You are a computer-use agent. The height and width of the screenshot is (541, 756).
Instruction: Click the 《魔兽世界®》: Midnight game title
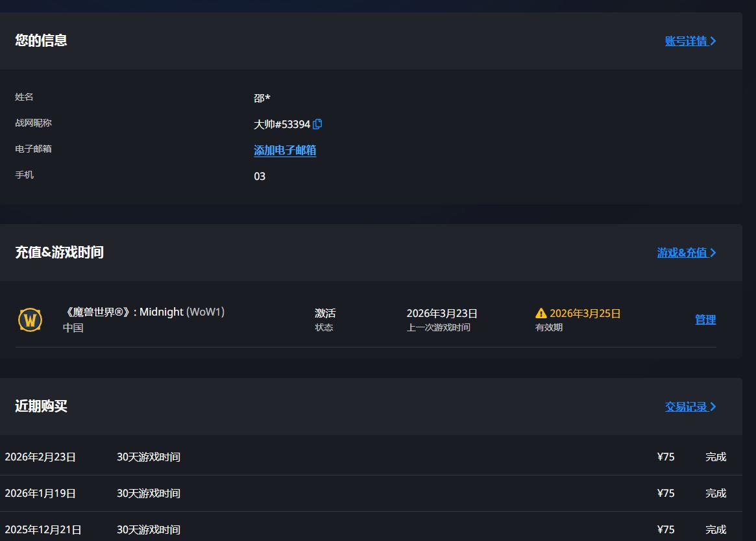tap(143, 312)
